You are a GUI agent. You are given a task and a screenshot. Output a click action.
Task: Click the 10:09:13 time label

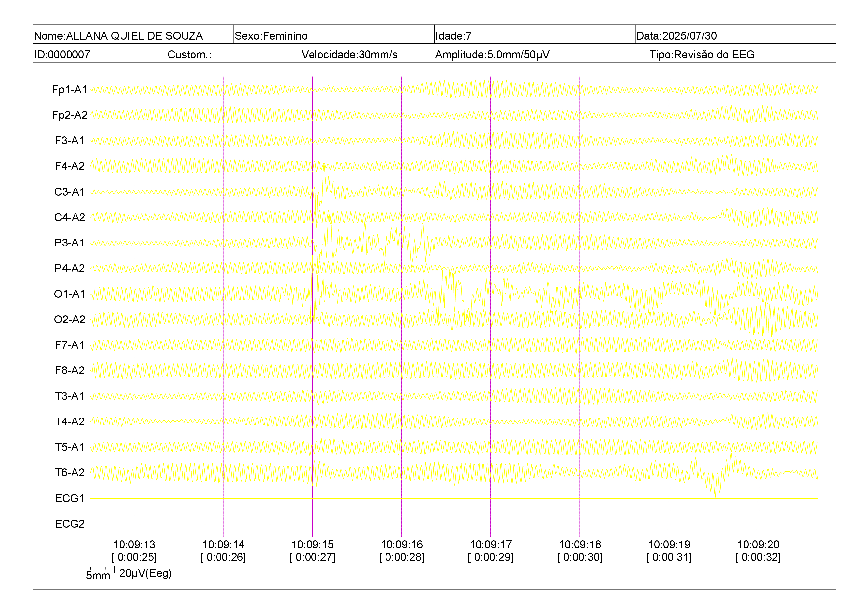click(x=134, y=545)
